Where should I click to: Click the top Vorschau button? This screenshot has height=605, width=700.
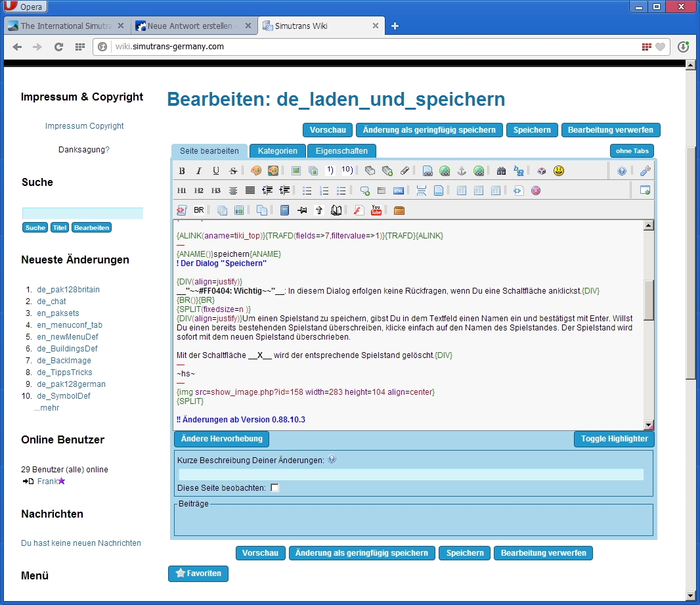328,130
